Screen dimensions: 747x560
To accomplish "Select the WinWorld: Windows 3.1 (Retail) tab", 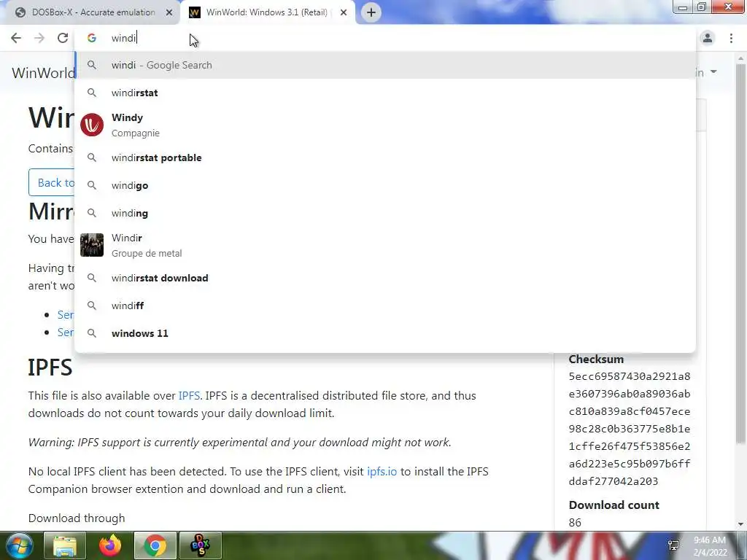I will point(267,12).
